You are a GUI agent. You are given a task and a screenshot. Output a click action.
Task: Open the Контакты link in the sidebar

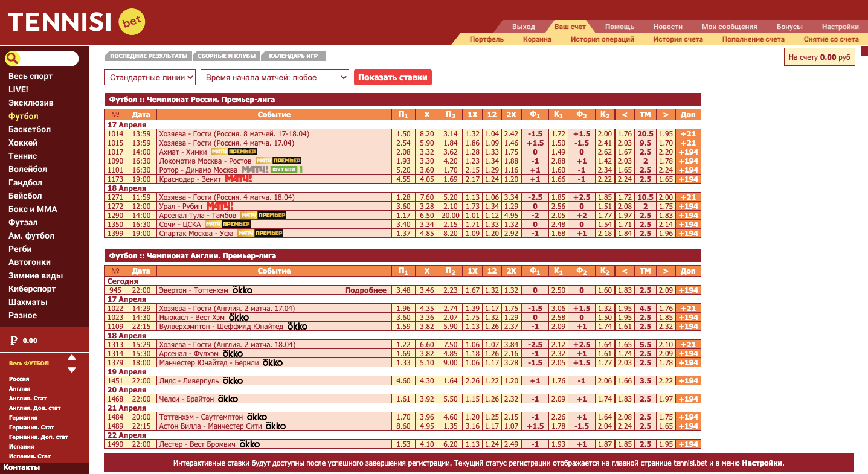point(22,467)
